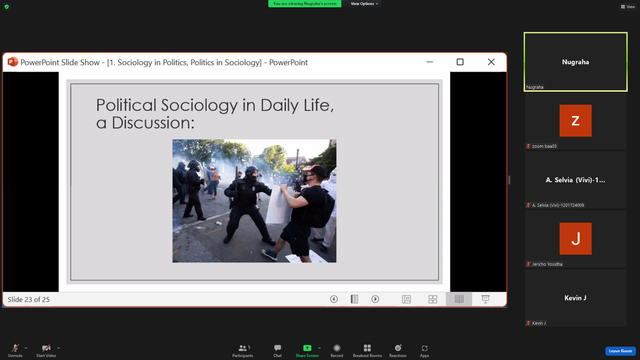Select the zoom baa03 participant tile
Screen dimensions: 640x360
click(576, 121)
